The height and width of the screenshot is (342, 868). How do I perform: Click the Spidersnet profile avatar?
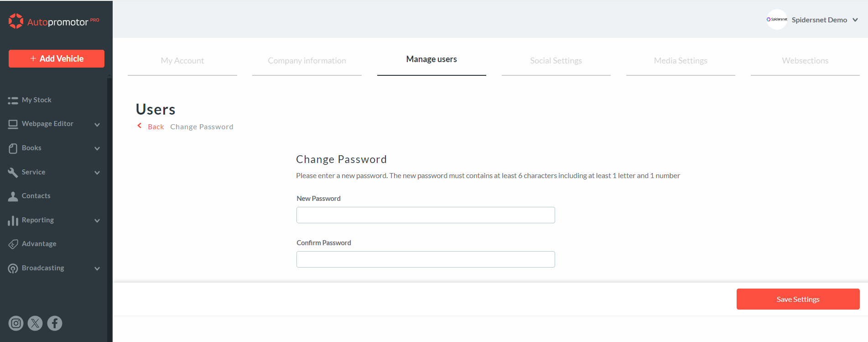click(776, 20)
